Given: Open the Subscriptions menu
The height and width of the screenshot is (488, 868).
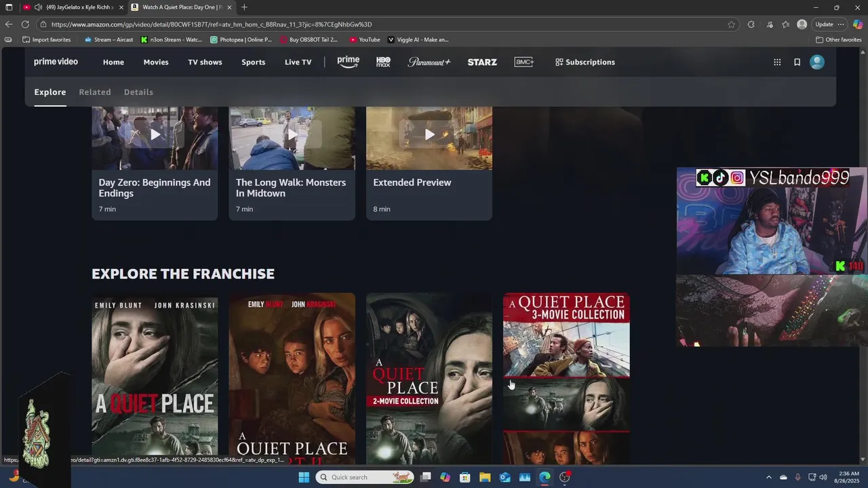Looking at the screenshot, I should [585, 62].
